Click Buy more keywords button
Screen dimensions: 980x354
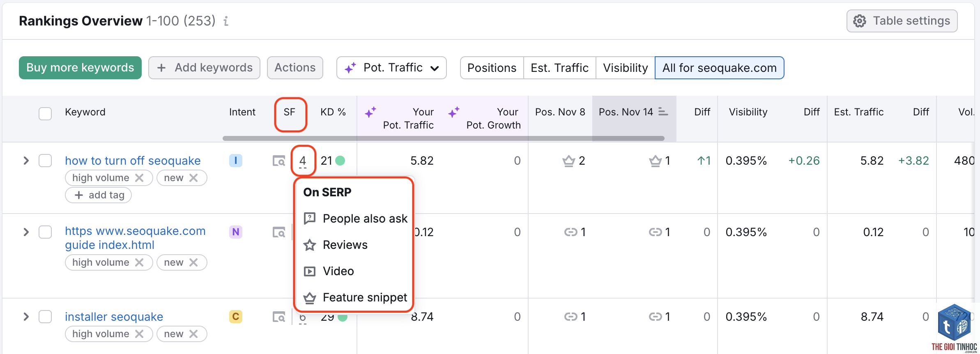click(80, 68)
